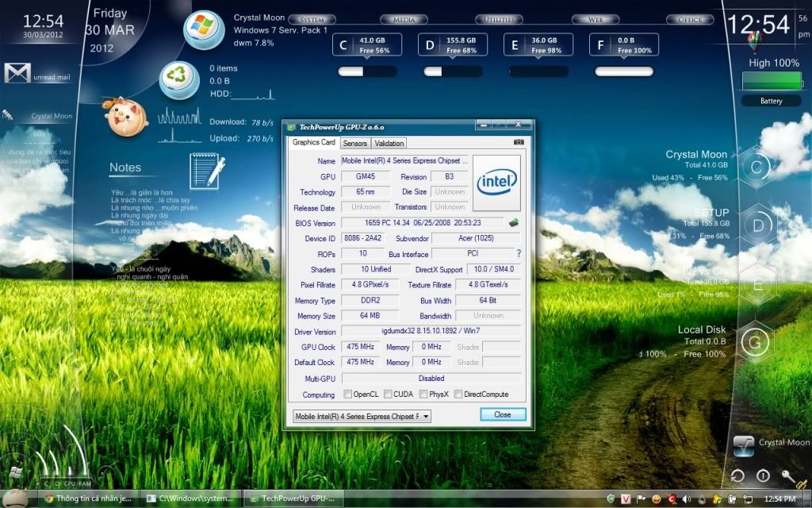Viewport: 812px width, 508px height.
Task: Click the hexagon C drive icon
Action: tap(756, 167)
